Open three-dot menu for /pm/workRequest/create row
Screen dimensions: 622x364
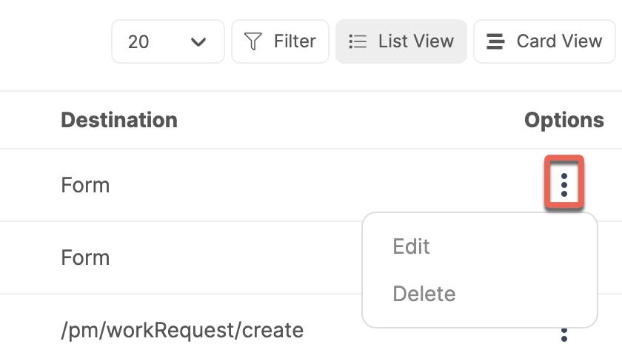coord(564,334)
